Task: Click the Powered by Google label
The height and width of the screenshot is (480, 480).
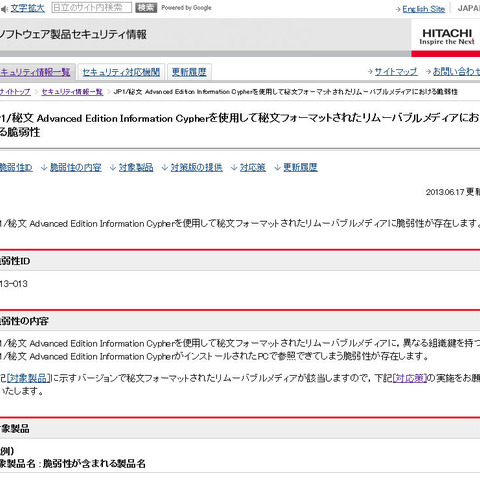Action: click(186, 8)
